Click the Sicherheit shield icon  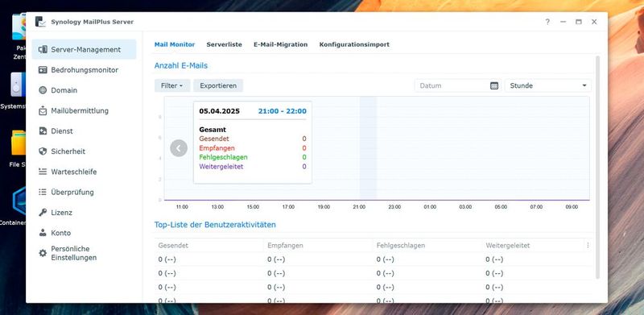(43, 151)
